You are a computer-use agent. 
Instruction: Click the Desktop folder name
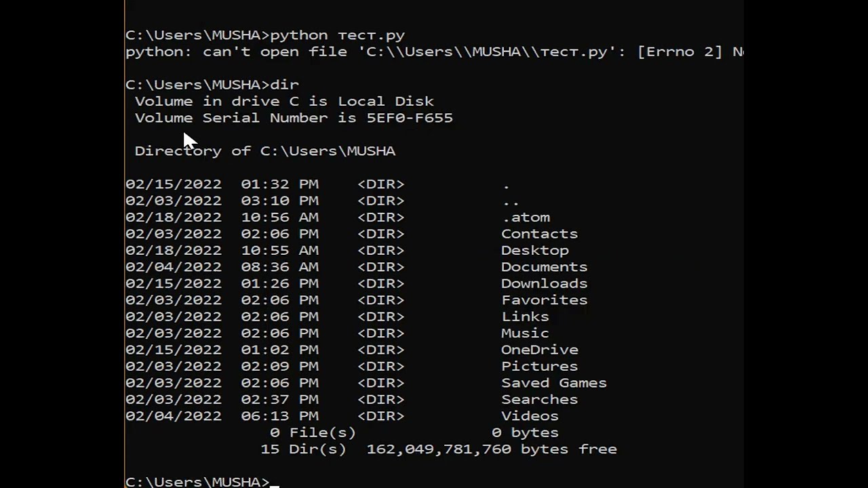[x=535, y=250]
